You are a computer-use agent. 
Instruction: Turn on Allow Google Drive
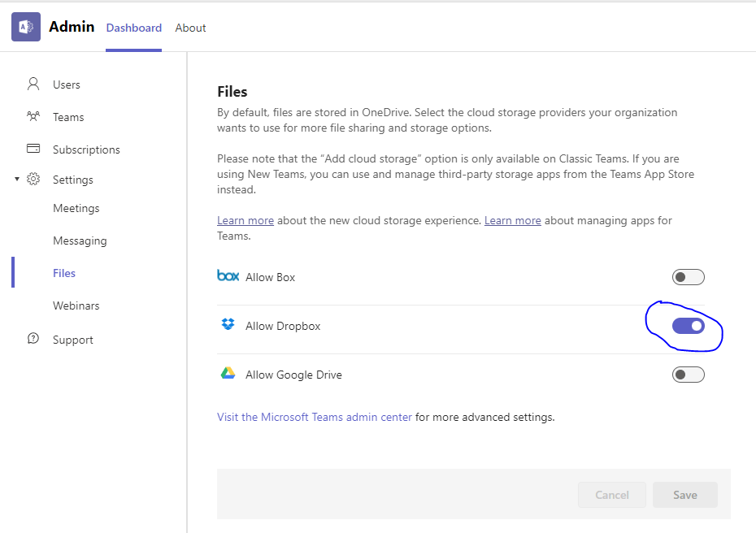(x=688, y=374)
